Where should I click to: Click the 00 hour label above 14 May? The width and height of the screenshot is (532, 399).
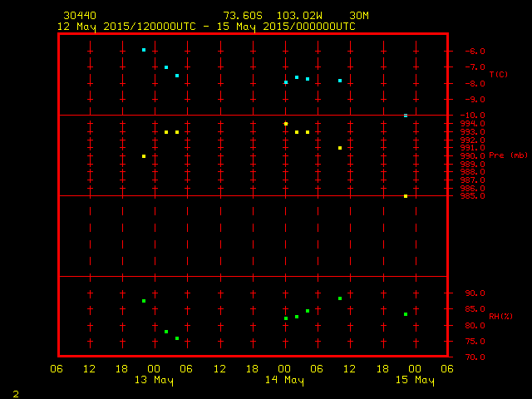(x=284, y=369)
